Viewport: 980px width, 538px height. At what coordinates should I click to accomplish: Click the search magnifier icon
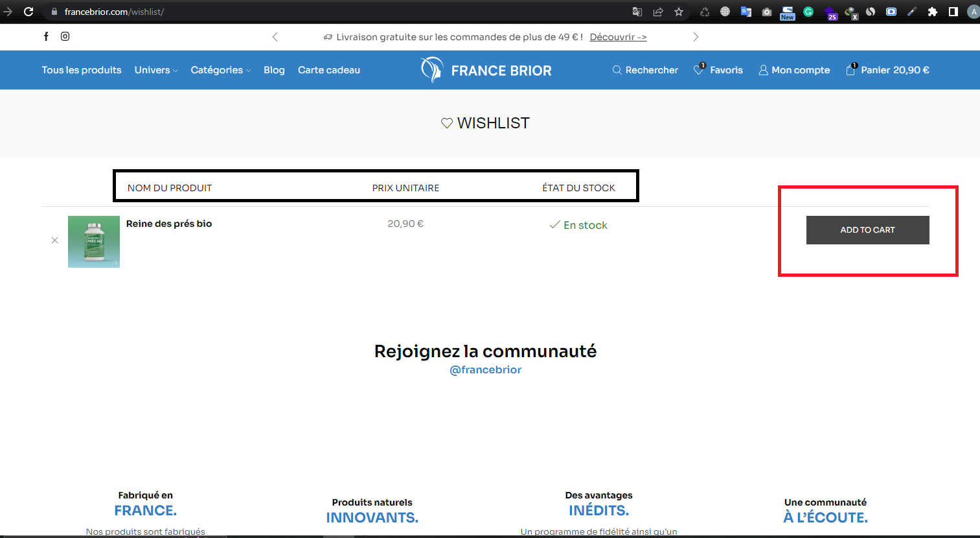pyautogui.click(x=617, y=70)
